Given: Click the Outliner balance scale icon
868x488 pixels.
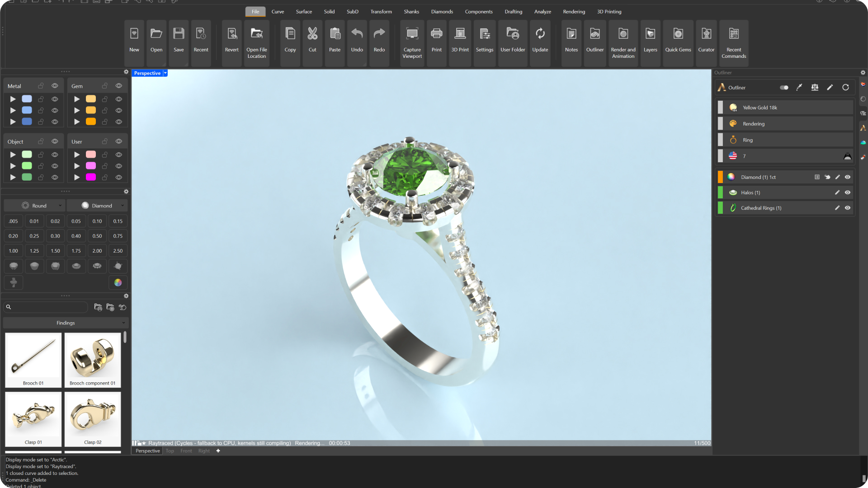Looking at the screenshot, I should [815, 88].
